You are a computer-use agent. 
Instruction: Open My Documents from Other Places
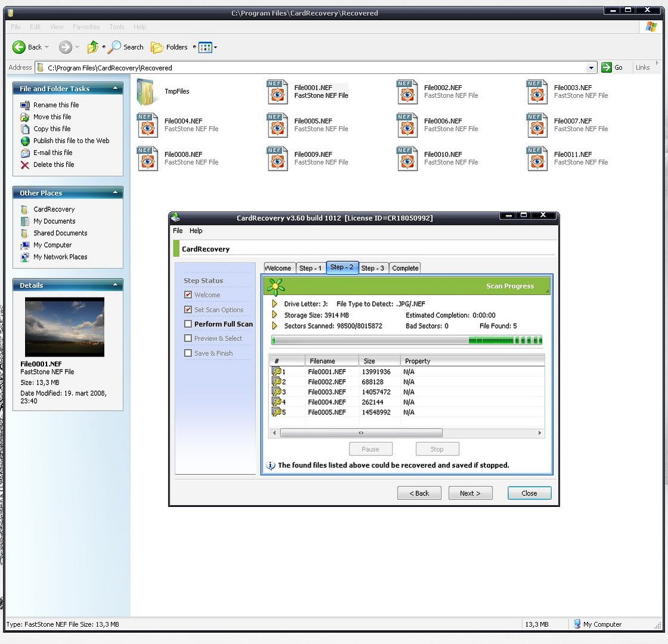point(54,221)
